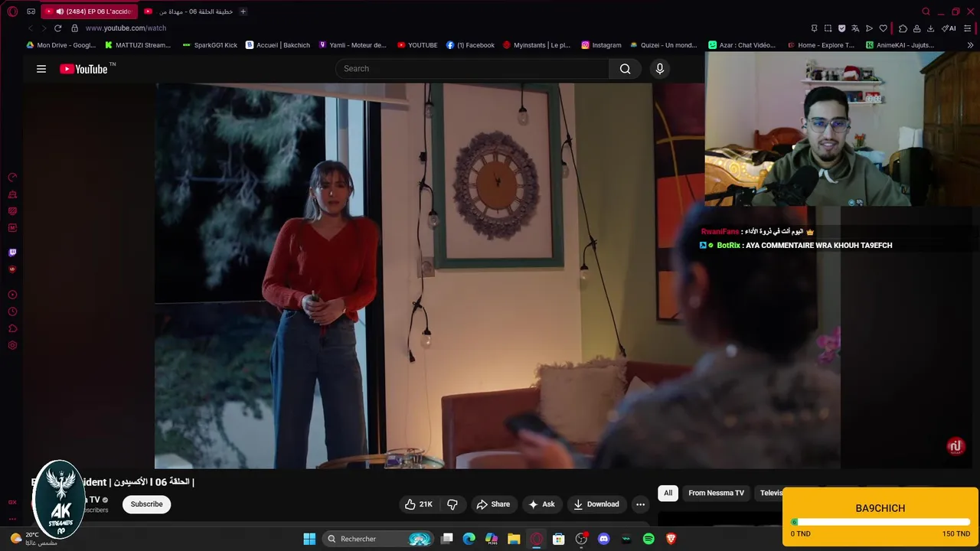Show more bookmarks chevron

click(x=971, y=45)
